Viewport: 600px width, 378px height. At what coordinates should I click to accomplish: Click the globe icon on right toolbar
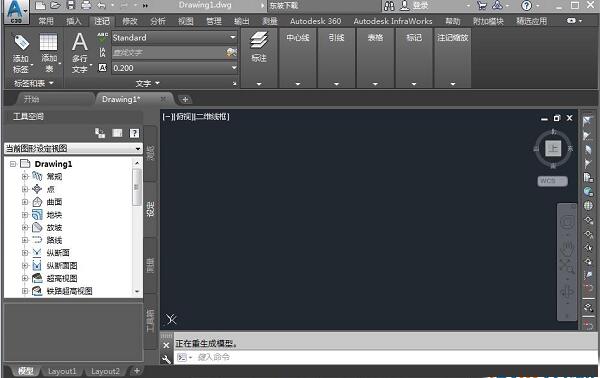(x=589, y=192)
